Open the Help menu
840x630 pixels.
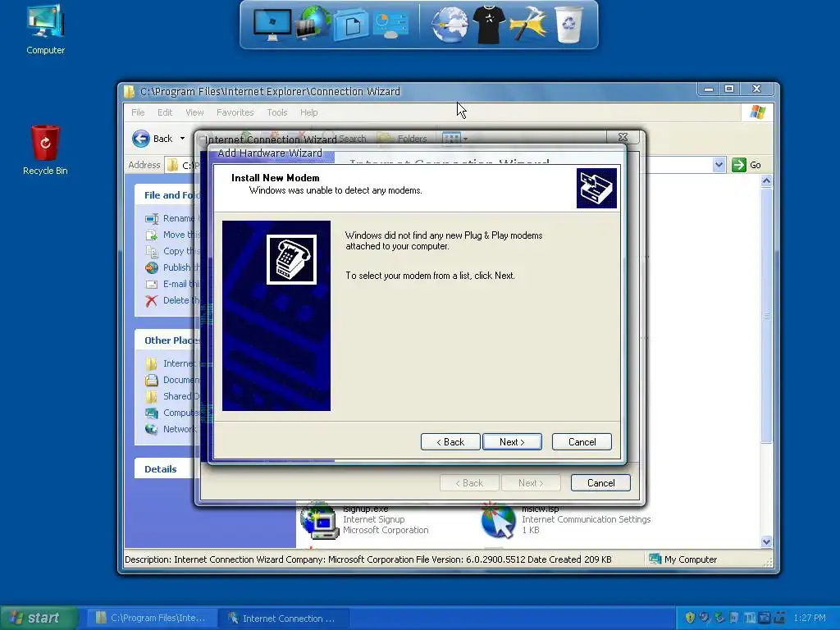(x=308, y=112)
